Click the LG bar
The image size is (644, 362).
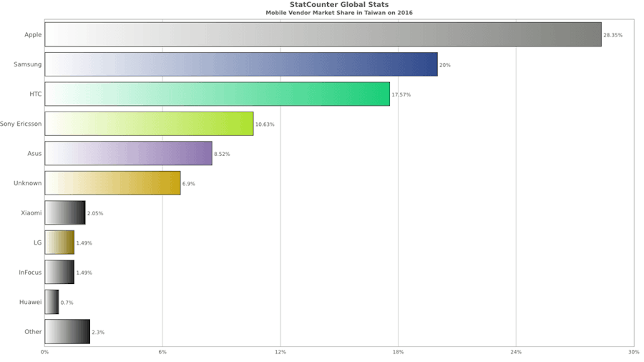(x=60, y=242)
